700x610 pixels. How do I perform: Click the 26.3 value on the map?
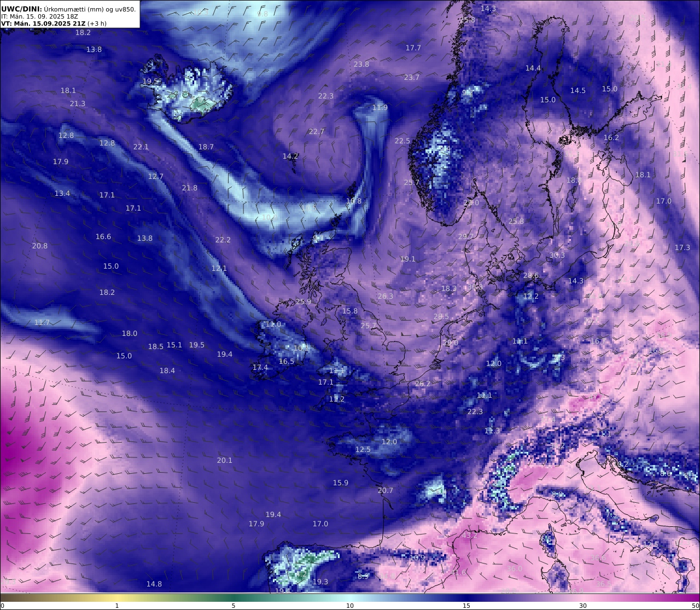[x=386, y=296]
